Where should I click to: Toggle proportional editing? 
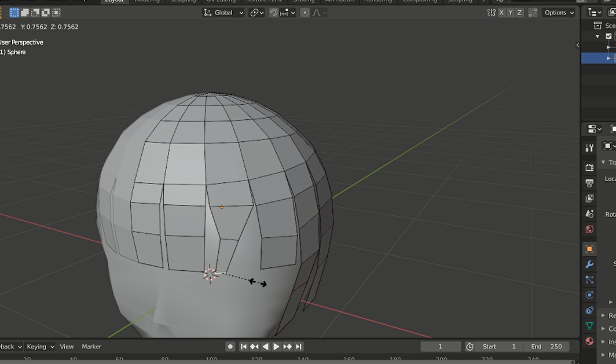[x=305, y=13]
